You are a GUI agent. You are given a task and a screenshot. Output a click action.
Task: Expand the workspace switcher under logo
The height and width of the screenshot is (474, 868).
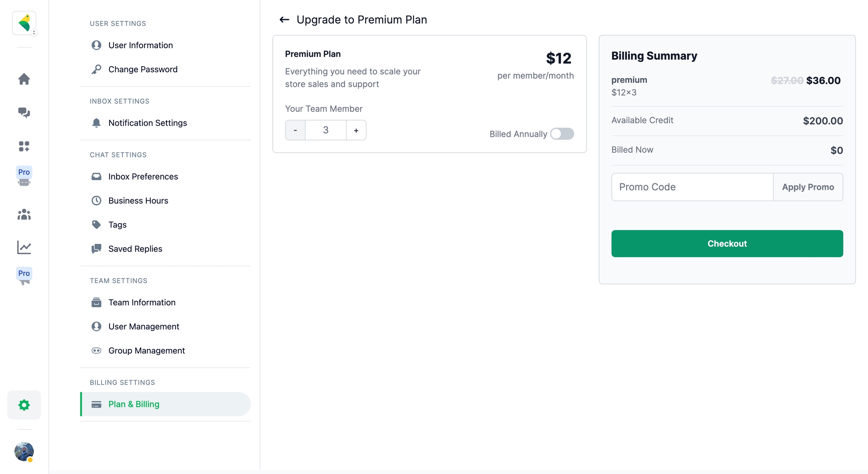coord(34,33)
